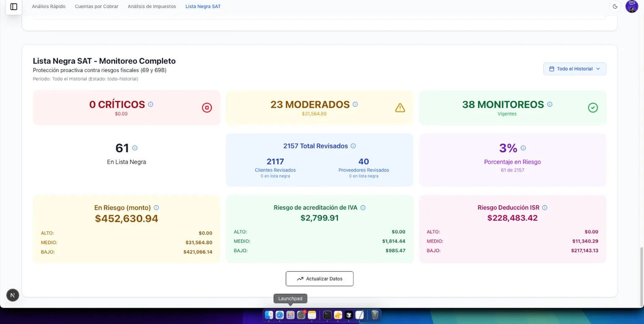Screen dimensions: 644x324
Task: Click the calendar icon in period selector
Action: tap(551, 69)
